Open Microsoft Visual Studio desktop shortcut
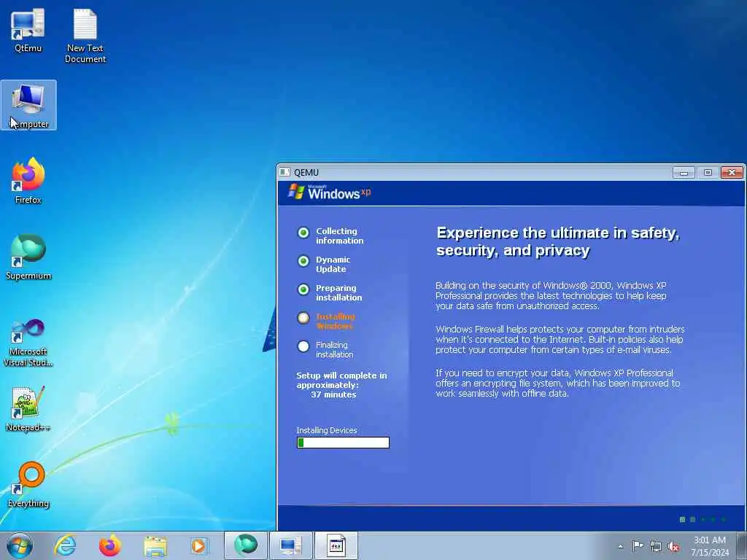747x560 pixels. (28, 343)
